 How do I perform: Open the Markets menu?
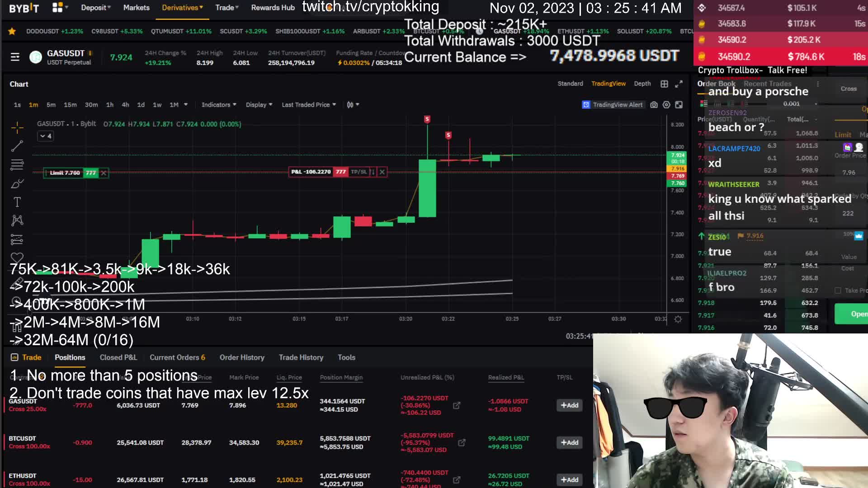[x=137, y=8]
